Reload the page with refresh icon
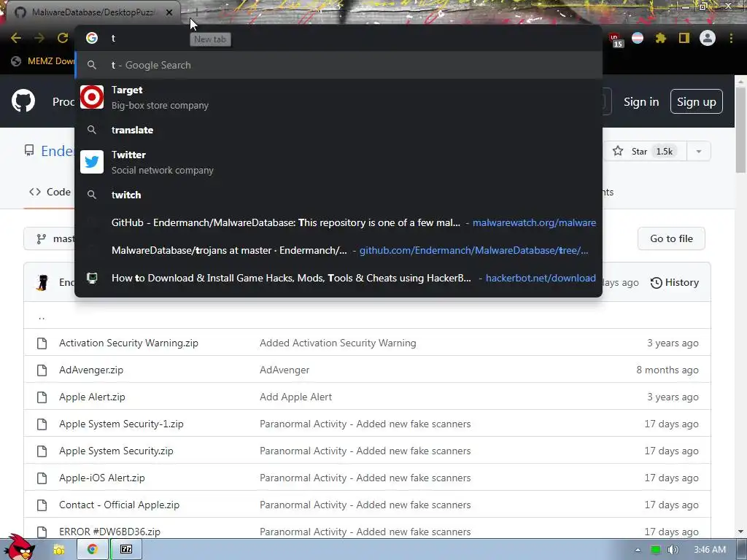Screen dimensions: 747x560 point(63,38)
